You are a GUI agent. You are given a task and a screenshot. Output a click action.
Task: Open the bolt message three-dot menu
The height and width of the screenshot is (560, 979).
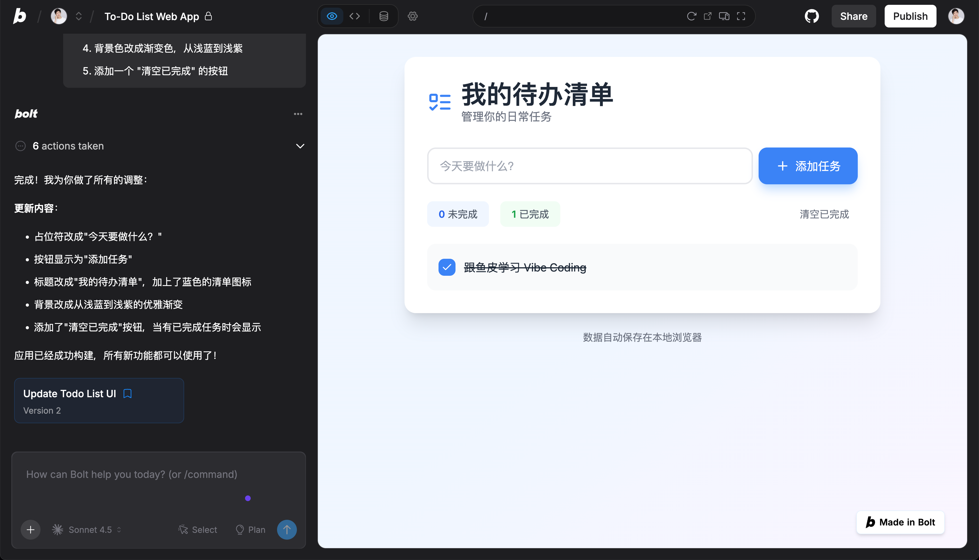click(298, 114)
